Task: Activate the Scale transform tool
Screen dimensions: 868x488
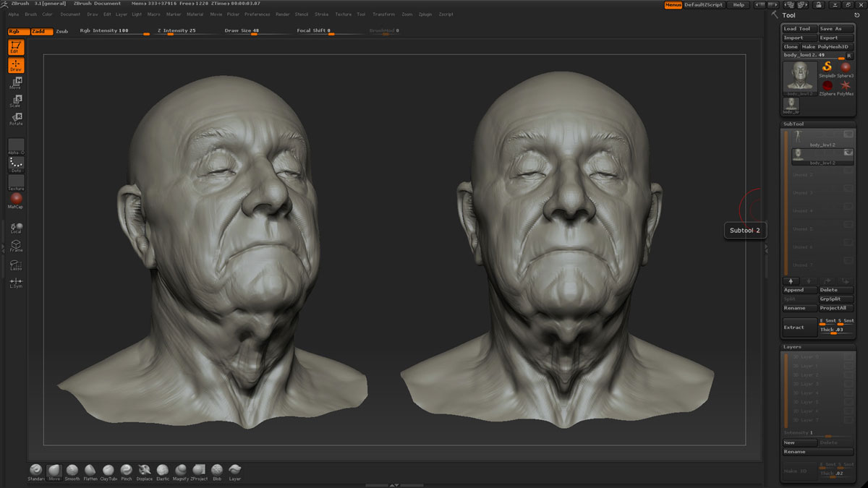Action: pyautogui.click(x=16, y=100)
